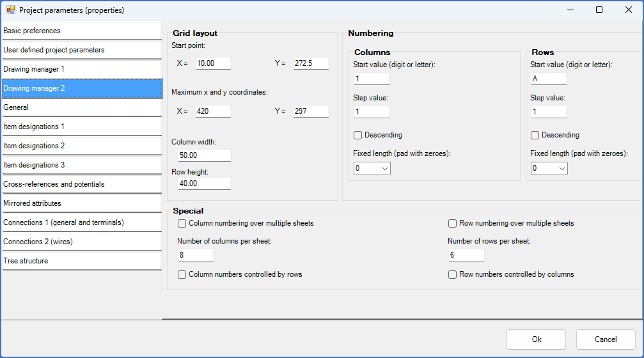Open Mirrored attributes page
The width and height of the screenshot is (644, 358).
pyautogui.click(x=82, y=203)
